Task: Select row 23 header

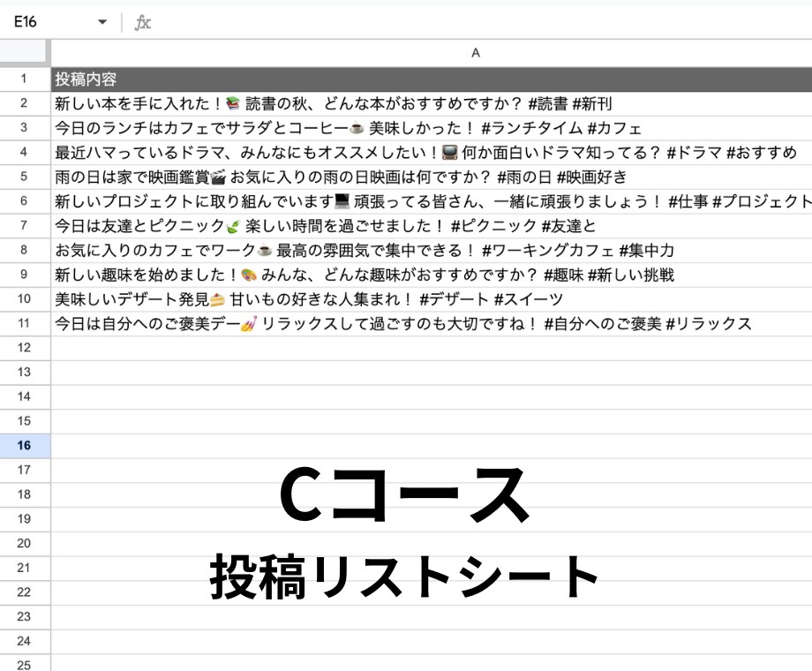Action: pyautogui.click(x=25, y=617)
